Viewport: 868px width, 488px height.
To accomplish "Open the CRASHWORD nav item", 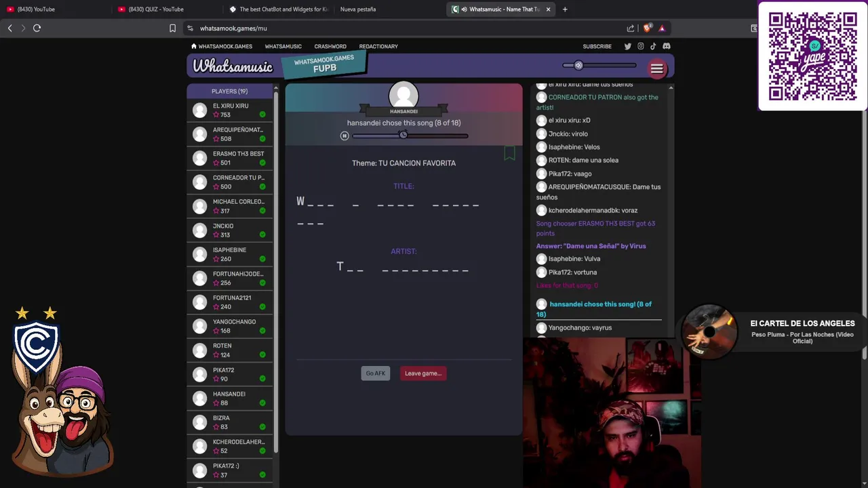I will [x=330, y=47].
